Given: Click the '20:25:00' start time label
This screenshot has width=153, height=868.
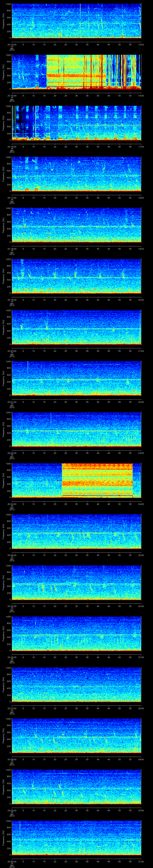Looking at the screenshot, I should click(12, 606).
